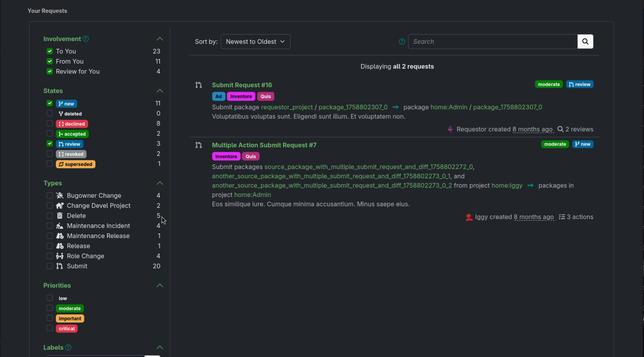Click Requestor avatar icon

[450, 129]
